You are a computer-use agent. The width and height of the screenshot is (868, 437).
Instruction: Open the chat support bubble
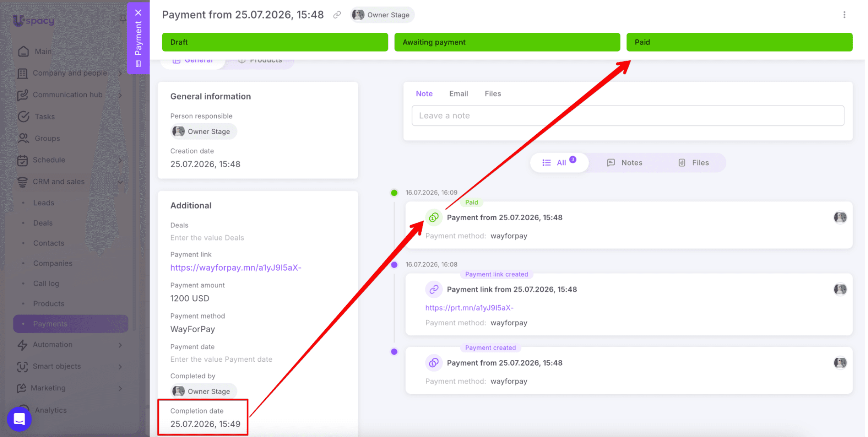click(x=19, y=419)
